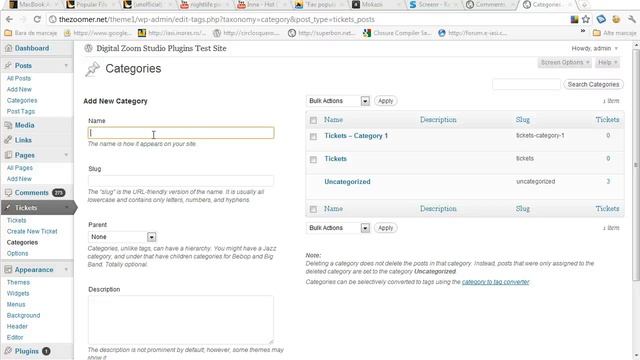640x360 pixels.
Task: Click the bottom Apply button
Action: coord(385,228)
